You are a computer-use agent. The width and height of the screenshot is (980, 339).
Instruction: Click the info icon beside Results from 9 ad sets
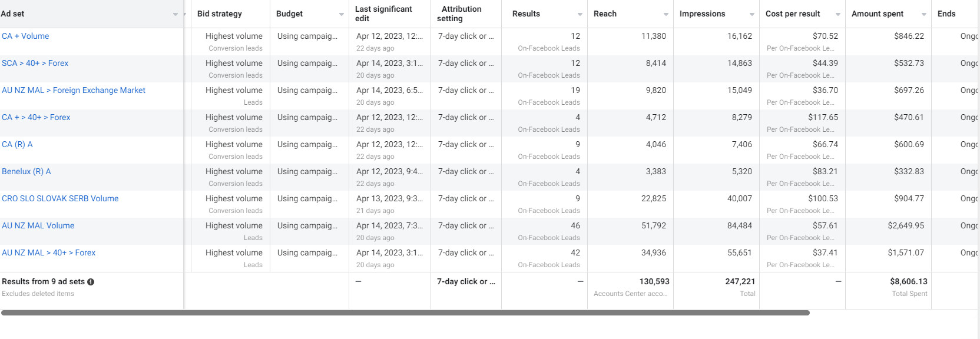tap(91, 282)
